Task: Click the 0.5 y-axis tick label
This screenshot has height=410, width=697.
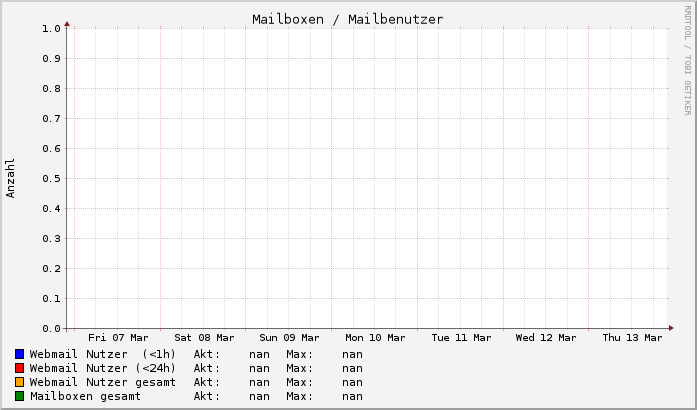Action: pyautogui.click(x=52, y=178)
